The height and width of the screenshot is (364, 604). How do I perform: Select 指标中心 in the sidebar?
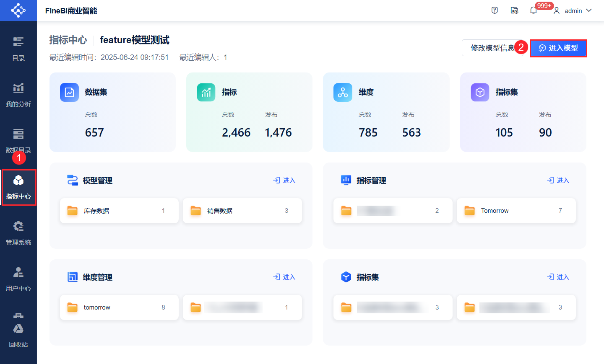point(18,187)
